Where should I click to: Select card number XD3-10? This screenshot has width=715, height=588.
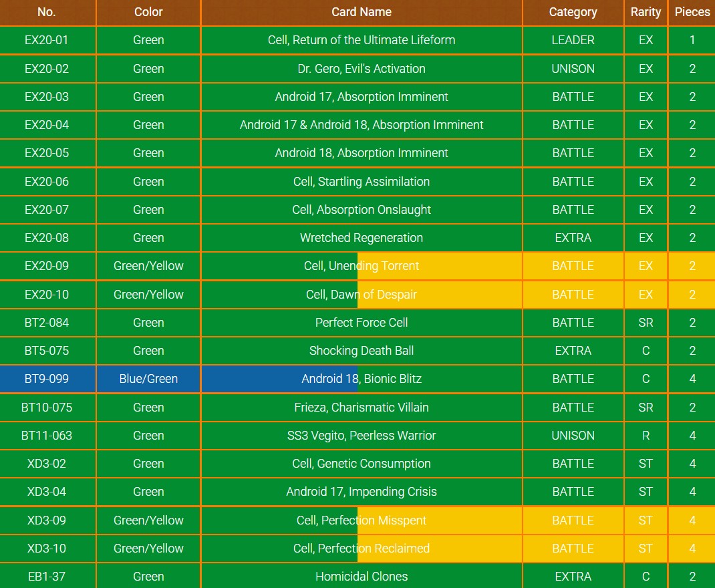tap(47, 549)
